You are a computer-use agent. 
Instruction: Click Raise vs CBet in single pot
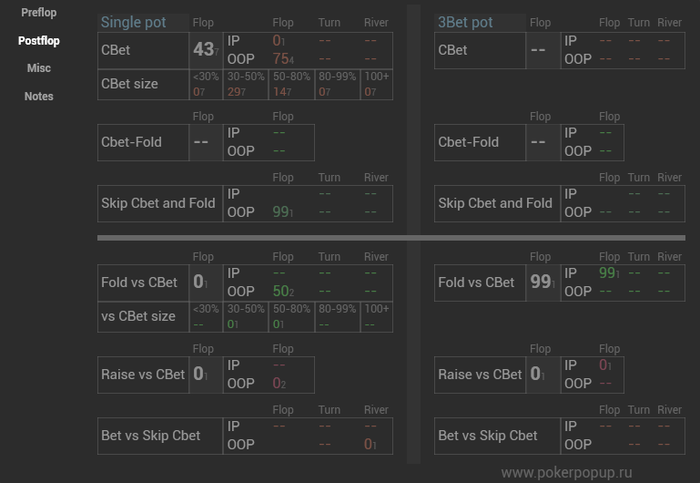[x=143, y=374]
